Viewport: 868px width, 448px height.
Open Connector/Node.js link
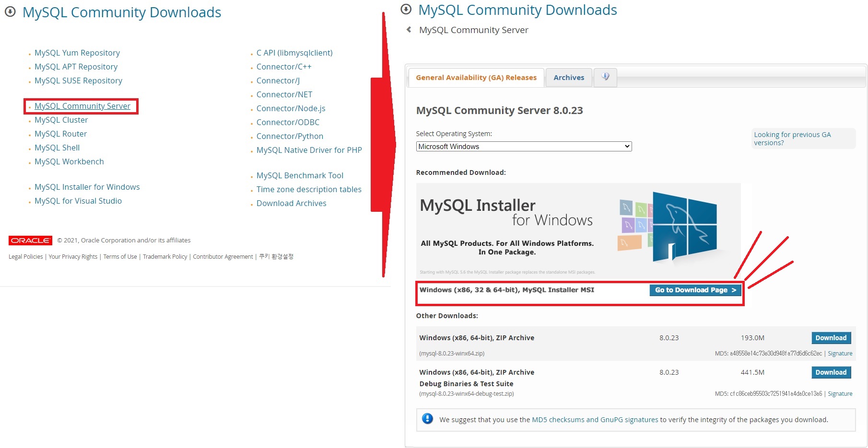click(x=291, y=108)
